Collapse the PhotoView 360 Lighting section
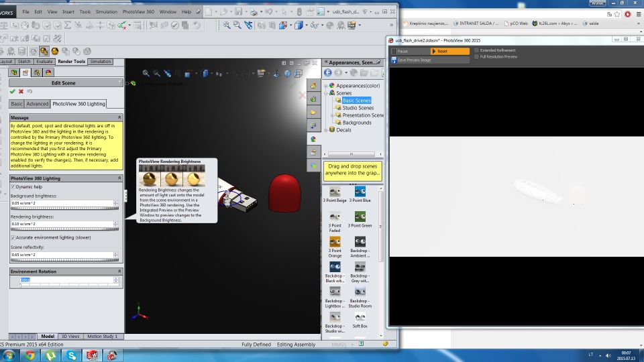The image size is (644, 362). 119,178
